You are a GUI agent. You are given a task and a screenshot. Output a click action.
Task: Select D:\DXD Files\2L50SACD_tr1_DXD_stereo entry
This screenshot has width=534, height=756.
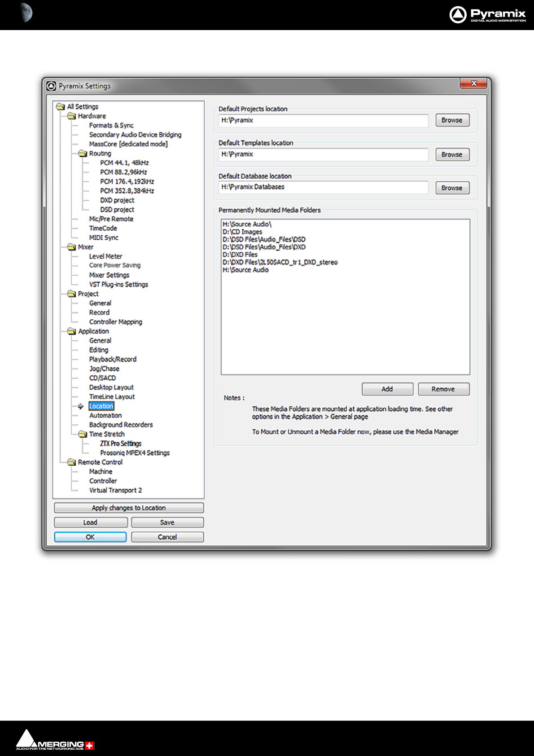280,262
